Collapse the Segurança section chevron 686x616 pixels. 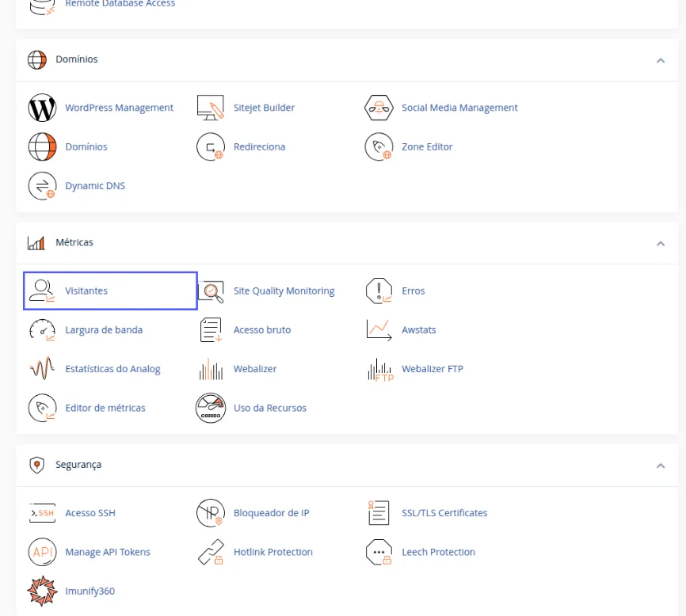pyautogui.click(x=661, y=466)
